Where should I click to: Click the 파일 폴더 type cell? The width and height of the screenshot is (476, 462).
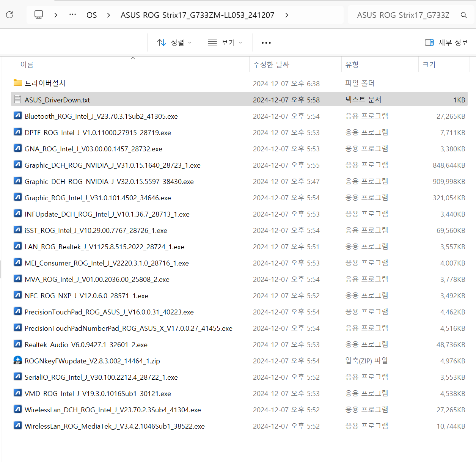click(360, 83)
